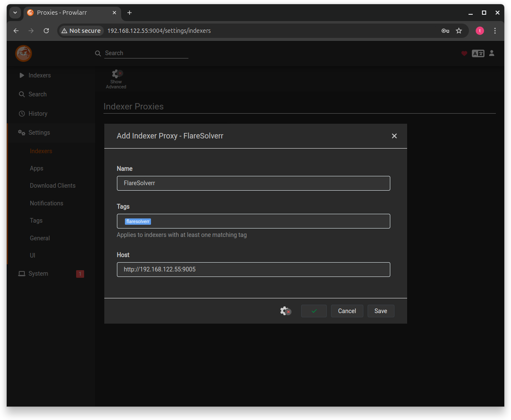Expand the Settings submenu
The image size is (511, 420).
point(39,133)
